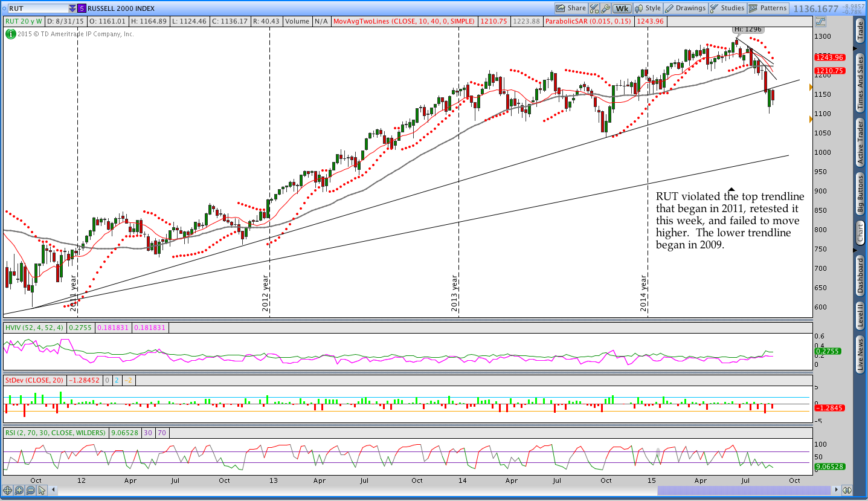Open the Live News side tab
Screen dimensions: 868x501
[x=860, y=354]
